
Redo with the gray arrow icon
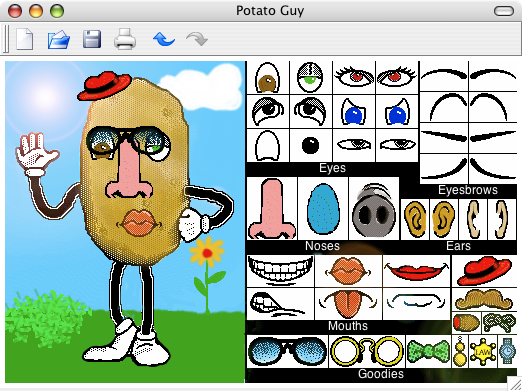[x=197, y=39]
